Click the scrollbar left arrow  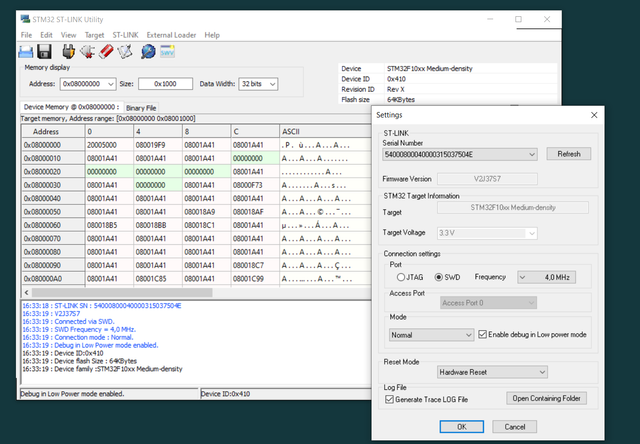27,293
